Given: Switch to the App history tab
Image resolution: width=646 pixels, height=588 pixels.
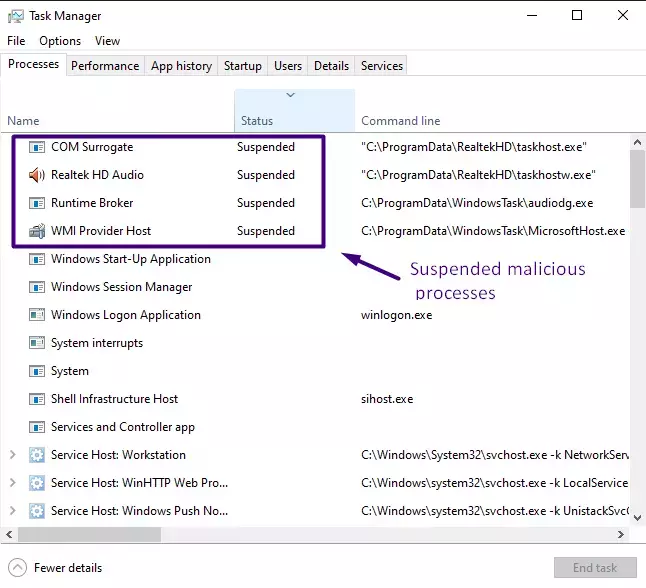Looking at the screenshot, I should [181, 66].
